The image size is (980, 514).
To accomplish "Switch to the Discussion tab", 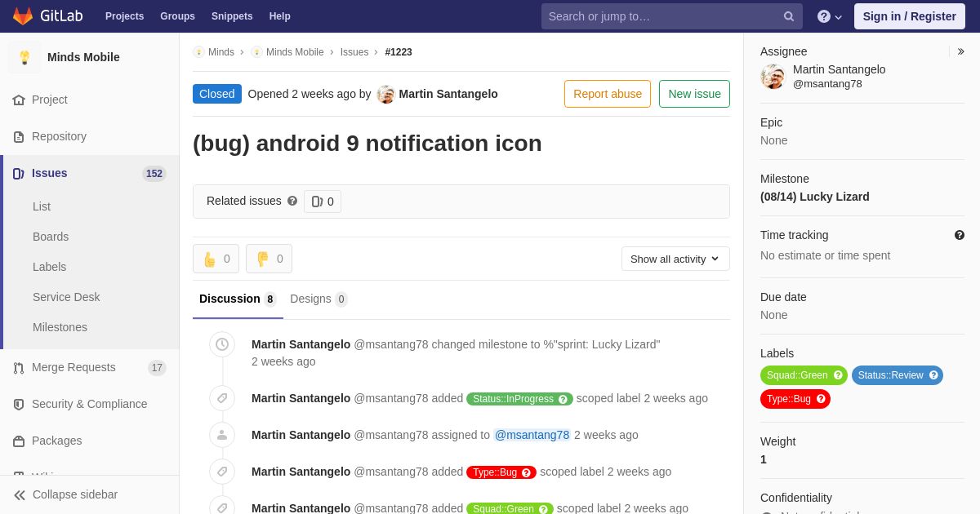I will click(238, 299).
